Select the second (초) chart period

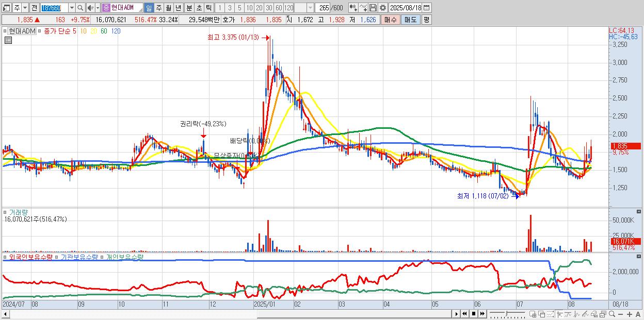[199, 8]
